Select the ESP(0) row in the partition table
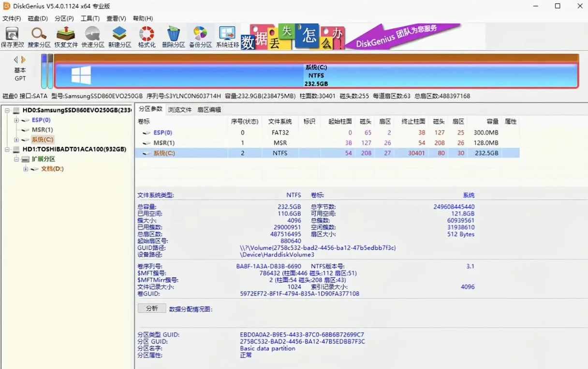 point(327,132)
